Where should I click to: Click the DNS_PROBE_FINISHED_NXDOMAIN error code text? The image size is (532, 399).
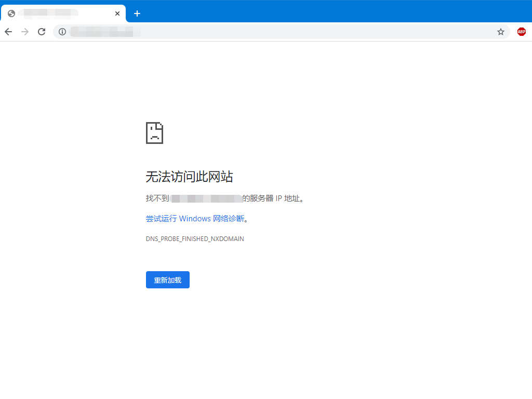pyautogui.click(x=195, y=239)
